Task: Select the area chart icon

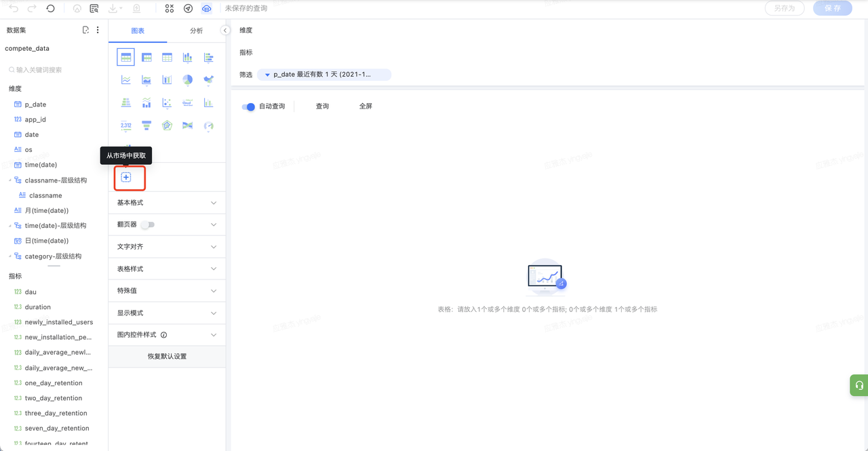Action: [x=146, y=80]
